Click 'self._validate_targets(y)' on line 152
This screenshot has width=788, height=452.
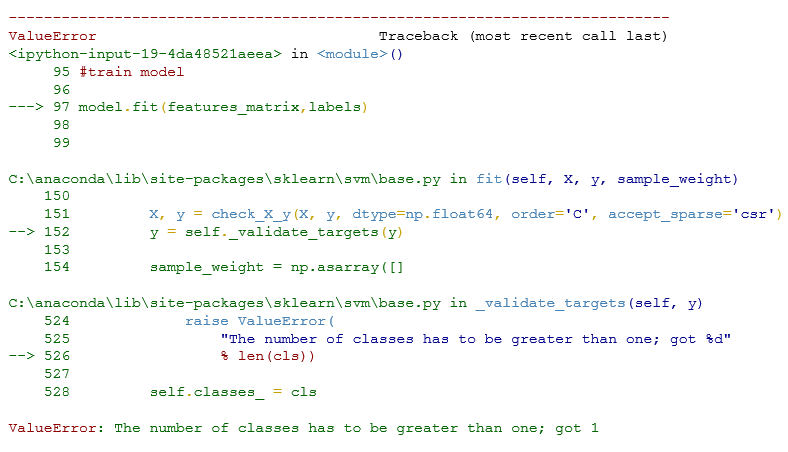(294, 232)
